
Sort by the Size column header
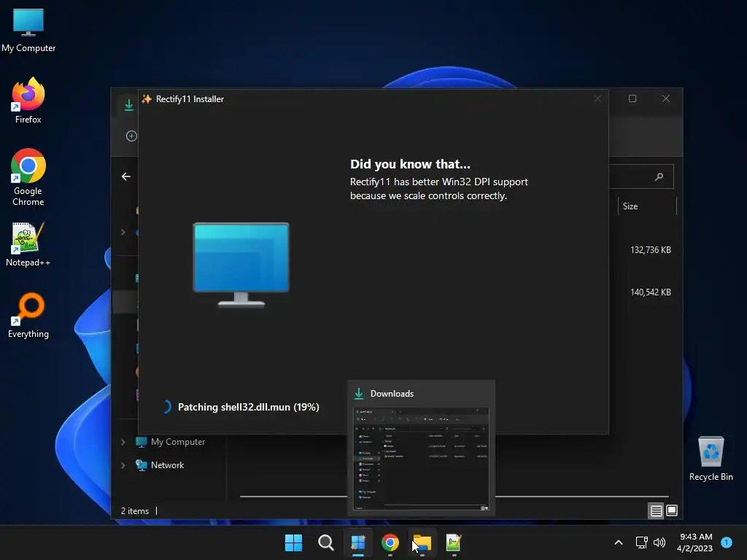[647, 206]
